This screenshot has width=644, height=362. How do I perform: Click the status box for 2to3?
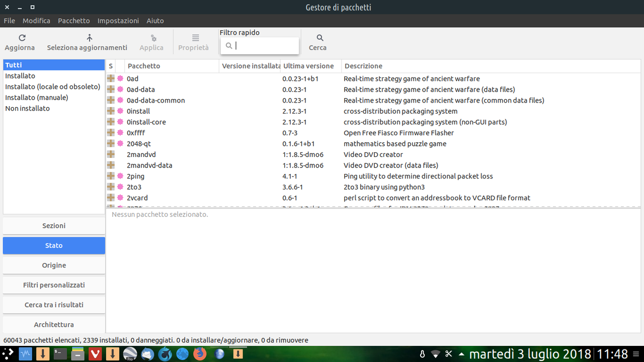pyautogui.click(x=111, y=187)
